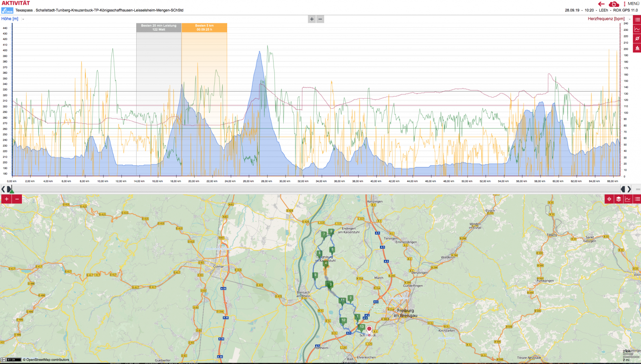Zoom in the chart with plus button

(x=312, y=19)
